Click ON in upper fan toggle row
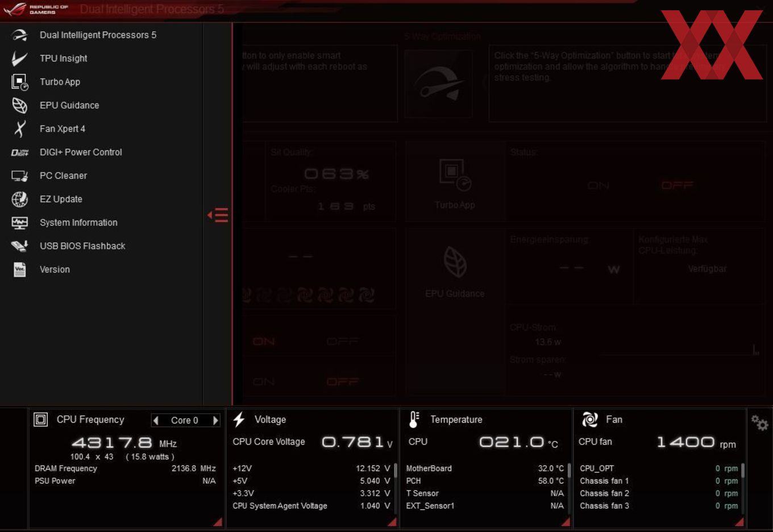 264,342
